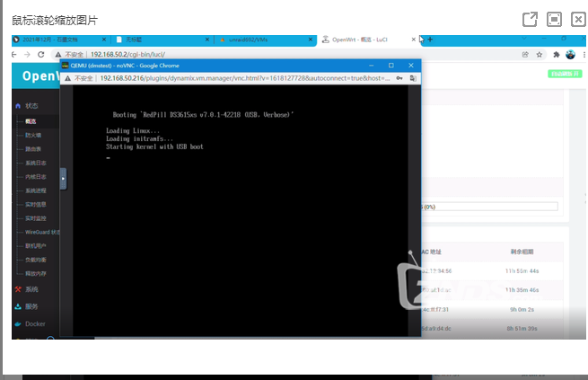Image resolution: width=588 pixels, height=380 pixels.
Task: Click the forward navigation arrow
Action: pos(27,55)
